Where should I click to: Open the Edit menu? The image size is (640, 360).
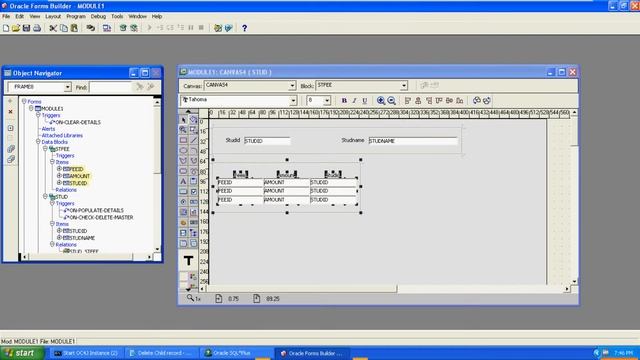20,16
